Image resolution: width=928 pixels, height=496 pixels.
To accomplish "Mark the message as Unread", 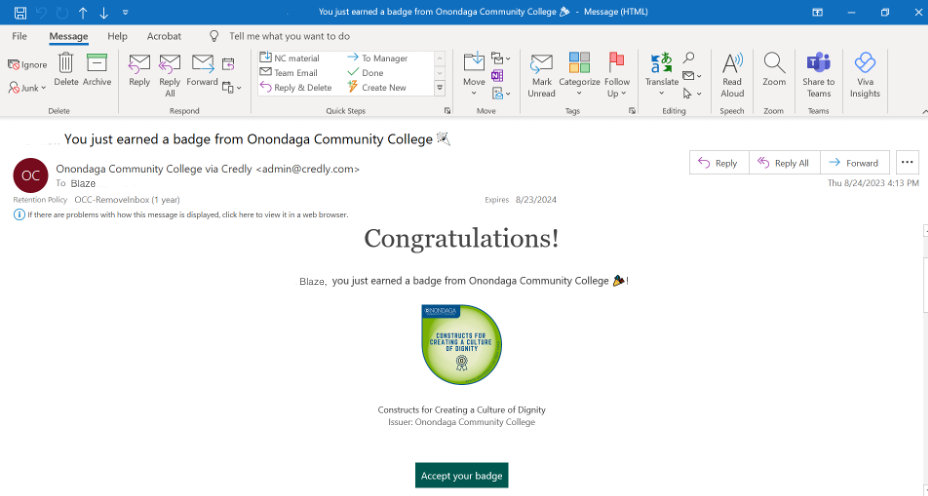I will 542,75.
